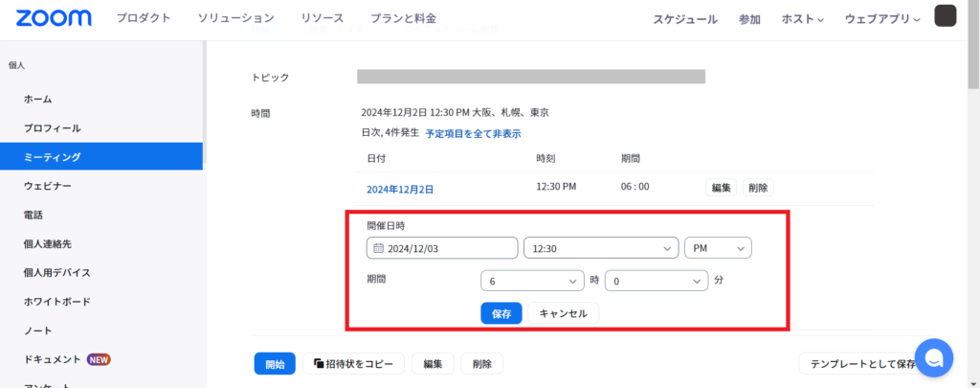The image size is (980, 388).
Task: Open the ウェブアプリ menu
Action: pos(881,19)
